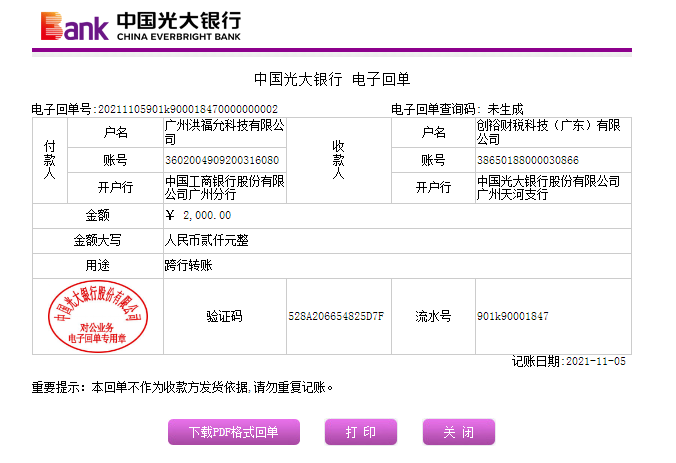Select the purpose value 跨行转账
Viewport: 676px width, 463px height.
point(188,265)
